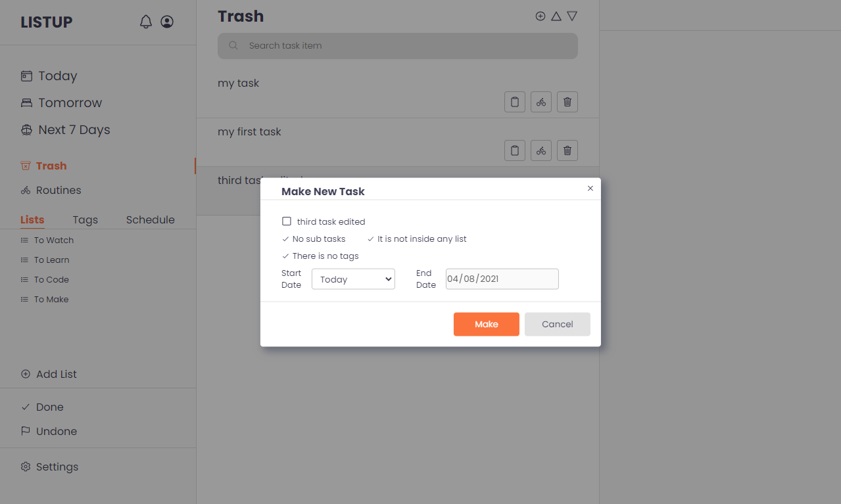Viewport: 841px width, 504px height.
Task: Open the Start Date dropdown
Action: click(353, 279)
